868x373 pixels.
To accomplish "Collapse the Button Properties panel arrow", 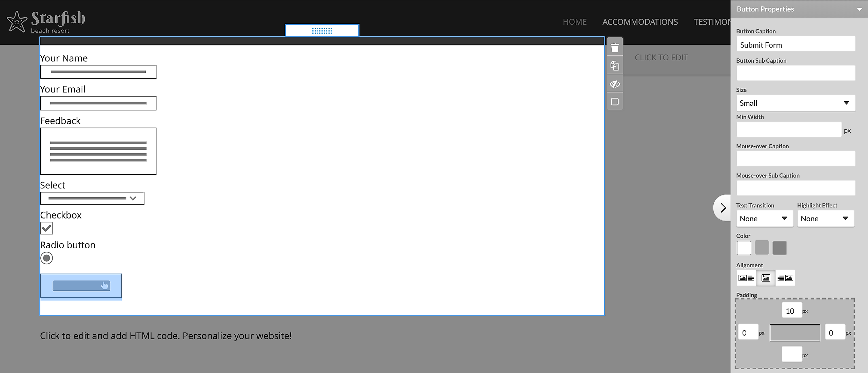I will click(x=859, y=9).
